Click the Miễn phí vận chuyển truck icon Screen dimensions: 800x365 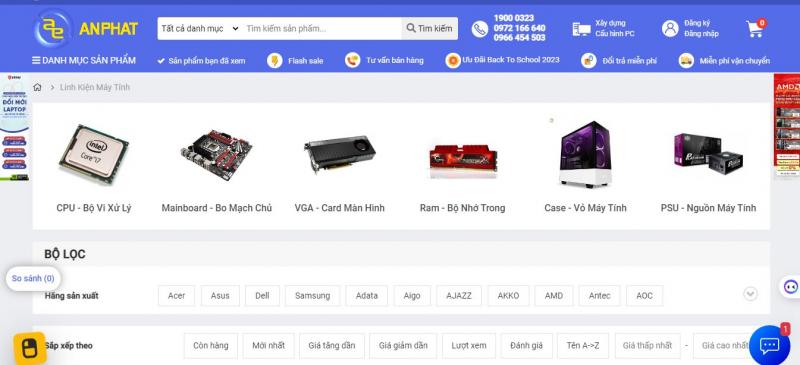point(686,60)
